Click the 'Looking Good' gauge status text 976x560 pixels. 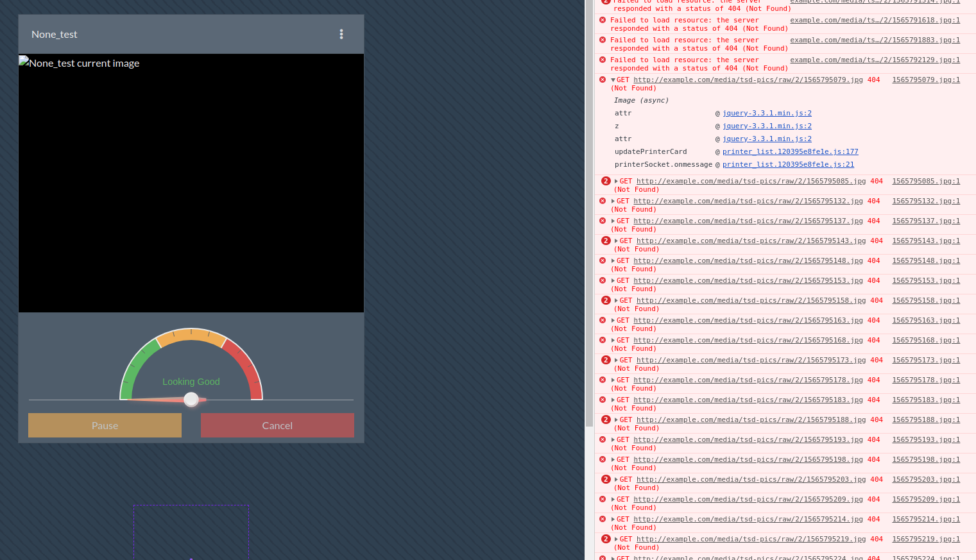point(191,382)
